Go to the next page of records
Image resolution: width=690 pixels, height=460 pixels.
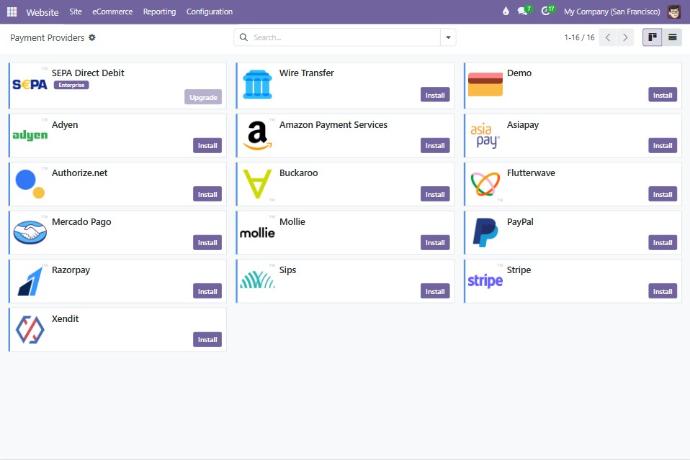pos(625,37)
